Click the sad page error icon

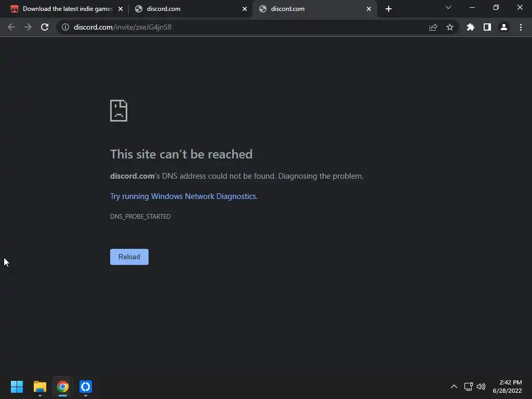(119, 111)
